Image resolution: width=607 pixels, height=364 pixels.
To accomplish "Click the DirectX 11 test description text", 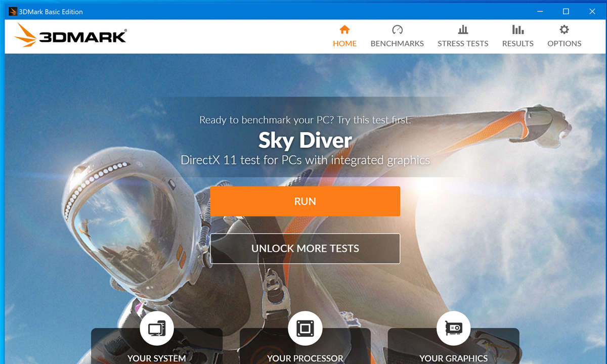I will click(x=305, y=160).
